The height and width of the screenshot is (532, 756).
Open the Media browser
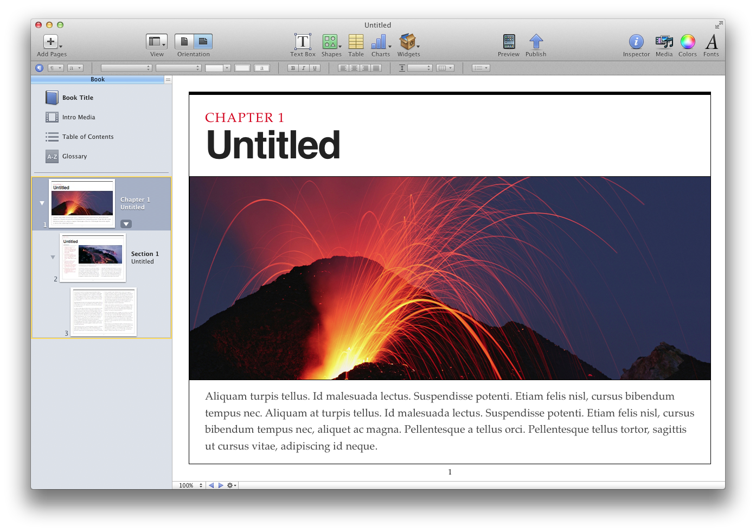point(664,42)
